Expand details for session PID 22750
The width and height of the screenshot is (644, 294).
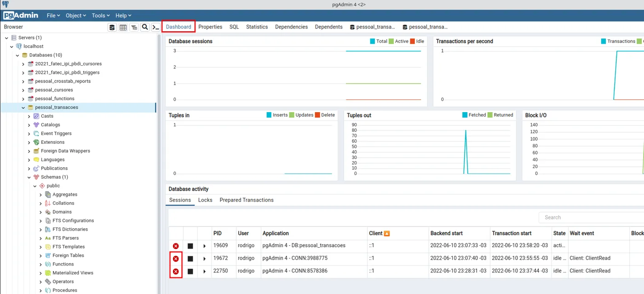pyautogui.click(x=204, y=271)
